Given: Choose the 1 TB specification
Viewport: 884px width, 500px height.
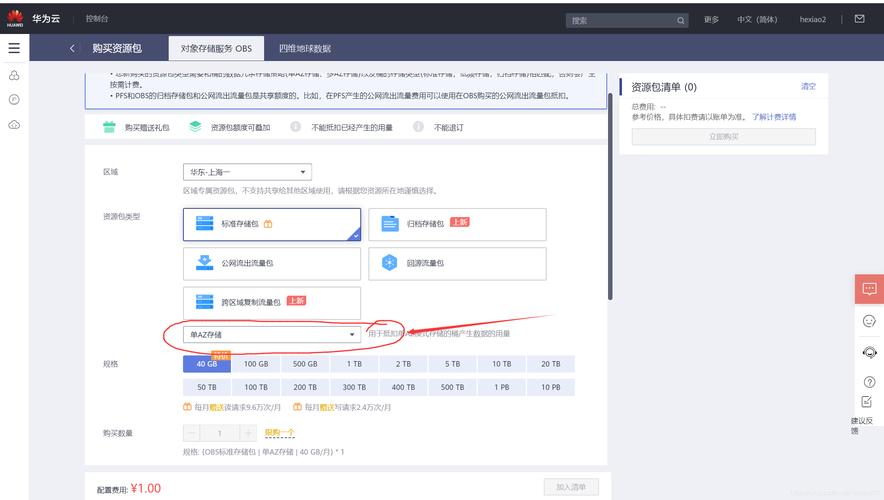Looking at the screenshot, I should pos(354,364).
